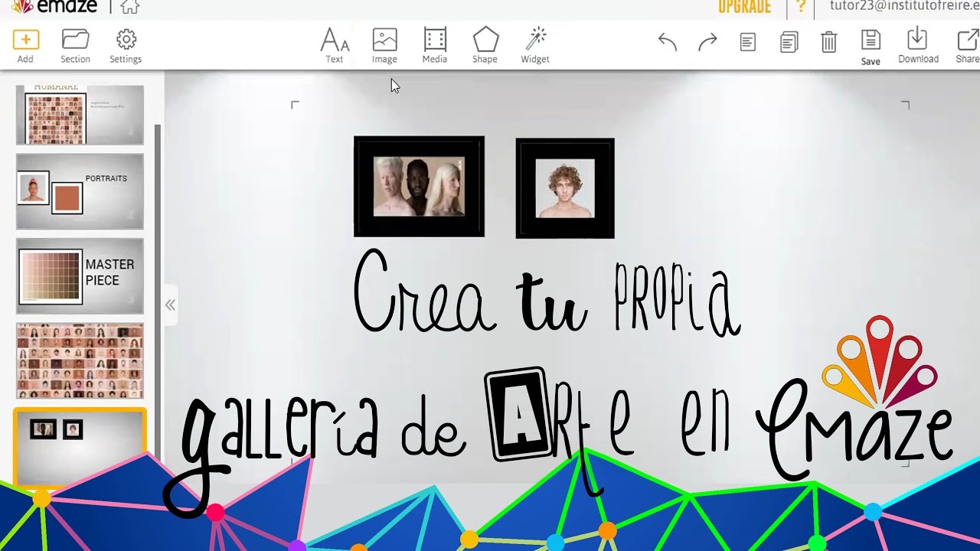Go to home via house icon

(x=129, y=7)
